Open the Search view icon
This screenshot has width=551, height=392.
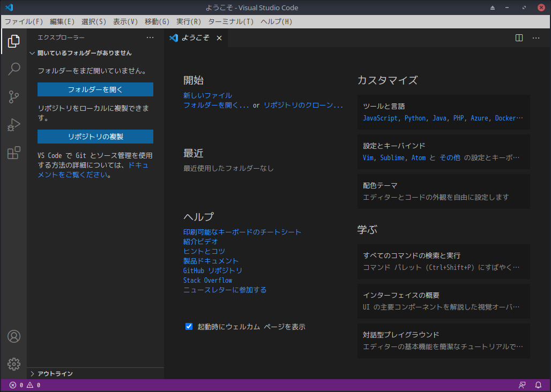[x=14, y=69]
